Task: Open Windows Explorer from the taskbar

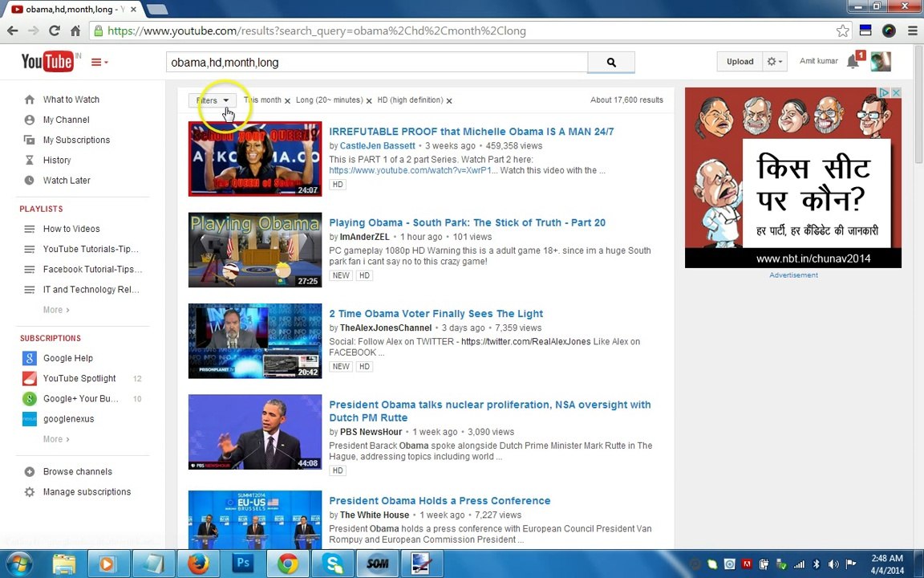Action: 63,564
